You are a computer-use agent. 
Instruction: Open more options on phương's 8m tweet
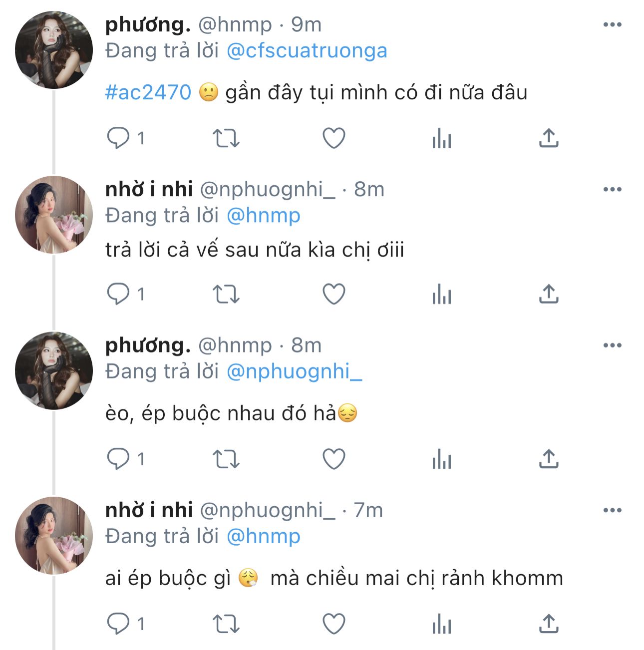pos(612,345)
